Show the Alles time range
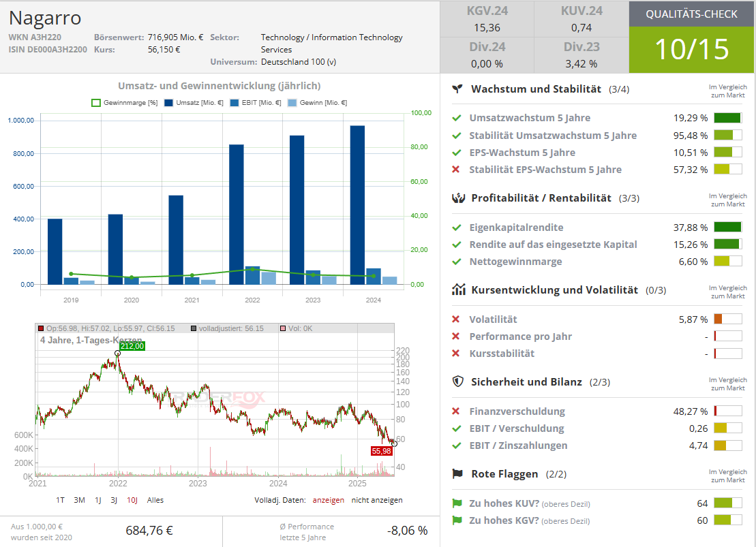The width and height of the screenshot is (756, 547). [155, 500]
